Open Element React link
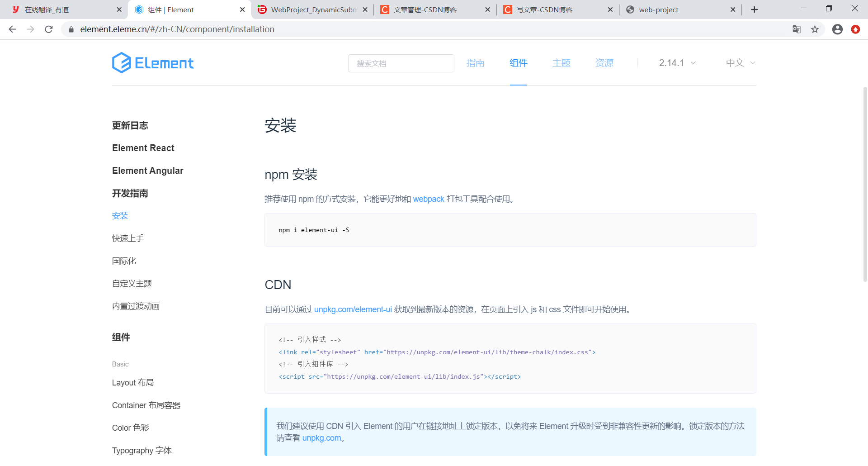The height and width of the screenshot is (466, 868). (x=143, y=148)
